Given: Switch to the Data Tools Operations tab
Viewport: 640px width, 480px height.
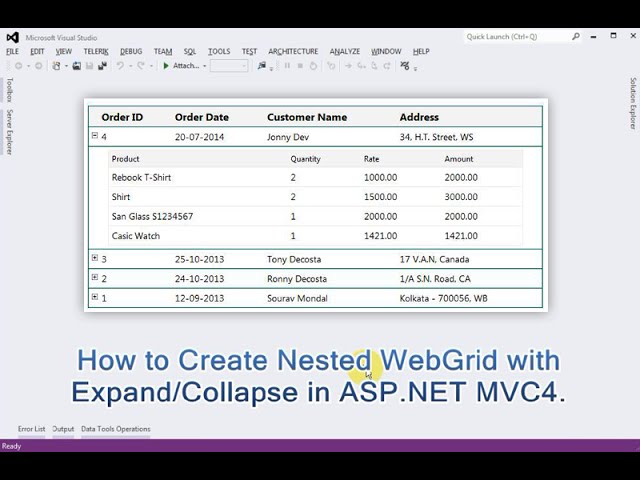Looking at the screenshot, I should pos(116,429).
